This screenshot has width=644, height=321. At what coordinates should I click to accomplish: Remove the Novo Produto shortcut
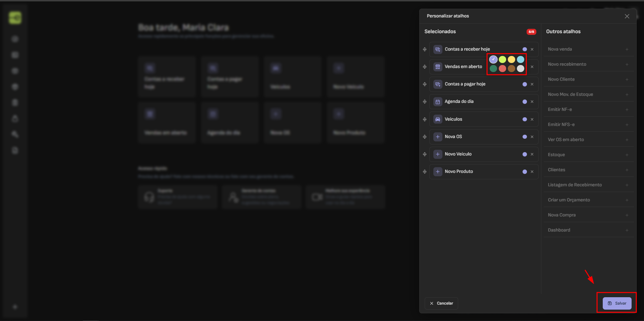point(532,172)
